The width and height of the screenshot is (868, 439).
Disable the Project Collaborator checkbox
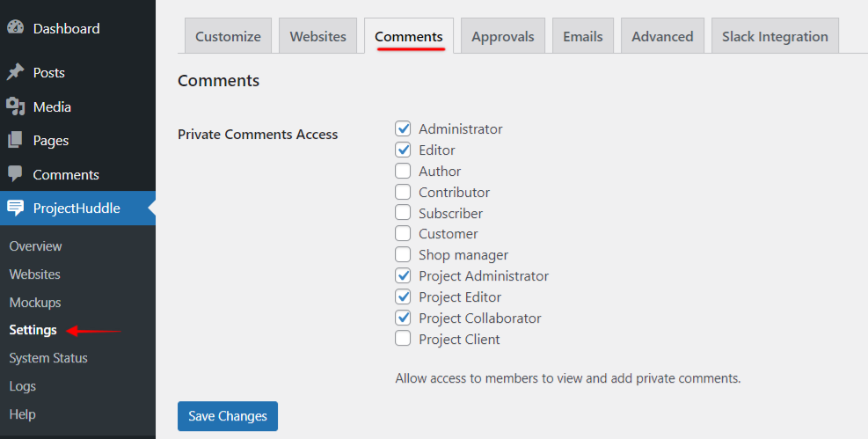pyautogui.click(x=403, y=318)
